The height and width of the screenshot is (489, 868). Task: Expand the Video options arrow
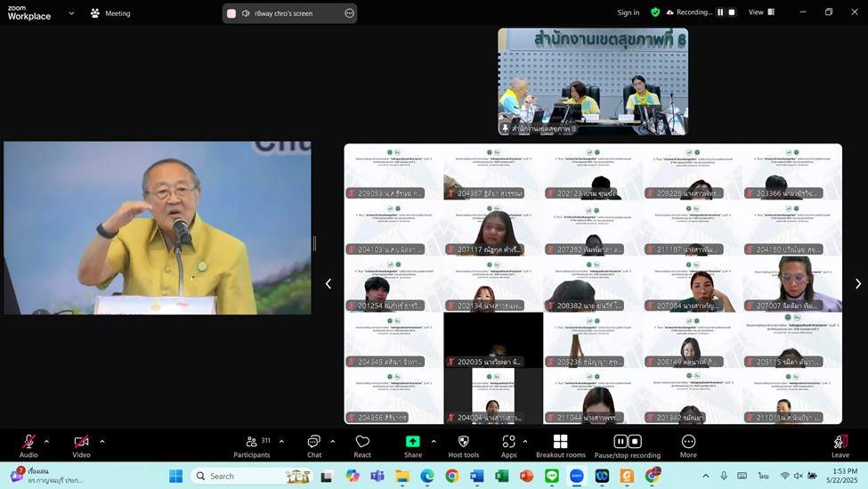click(102, 441)
